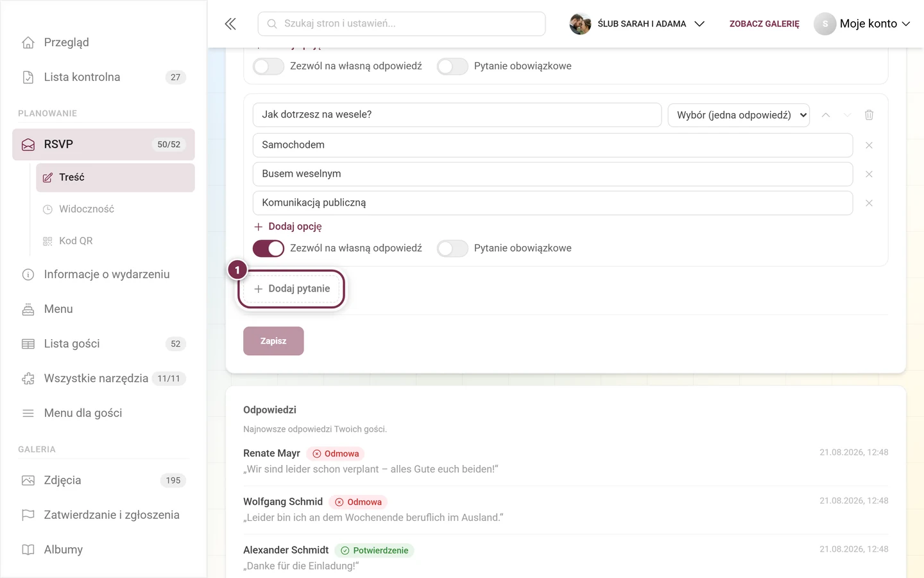Click the Menu cake icon
Image resolution: width=924 pixels, height=578 pixels.
pos(28,309)
